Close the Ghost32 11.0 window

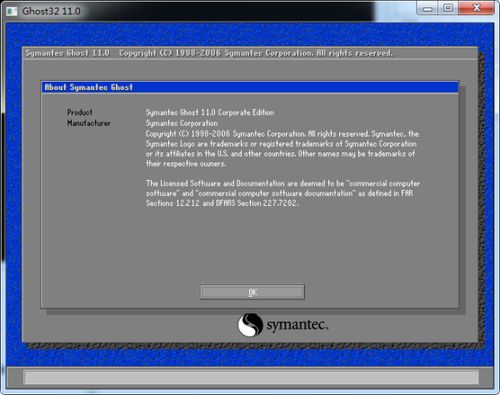(476, 8)
